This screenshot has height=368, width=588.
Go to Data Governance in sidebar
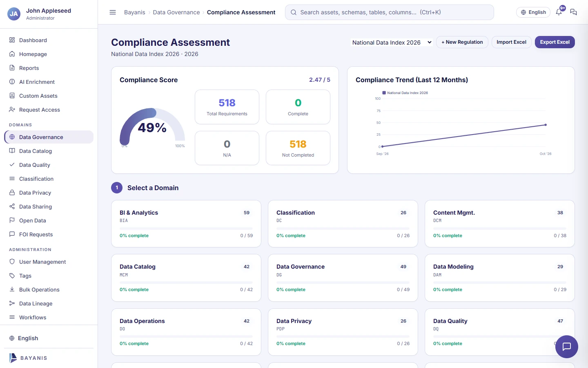[49, 137]
